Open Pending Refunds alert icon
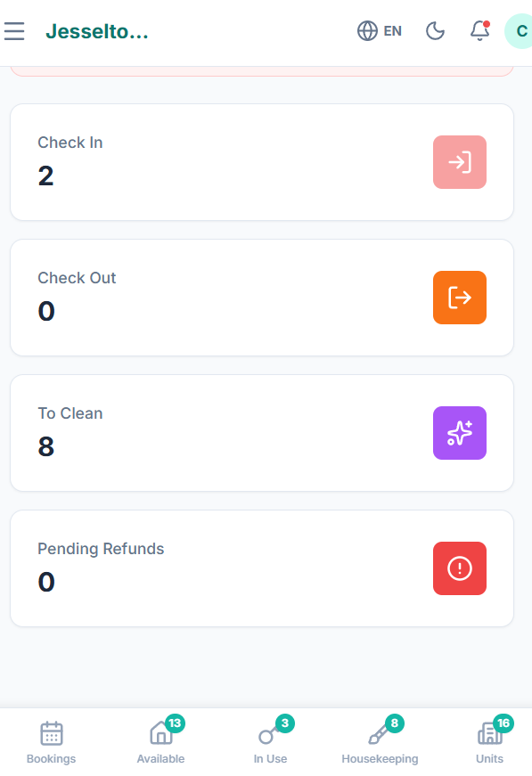532x776 pixels. point(459,568)
